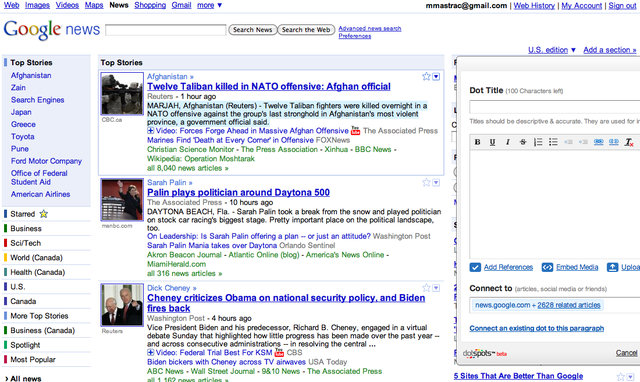Viewport: 640px width, 382px height.
Task: Open the Ford Motor Company topic
Action: click(46, 161)
